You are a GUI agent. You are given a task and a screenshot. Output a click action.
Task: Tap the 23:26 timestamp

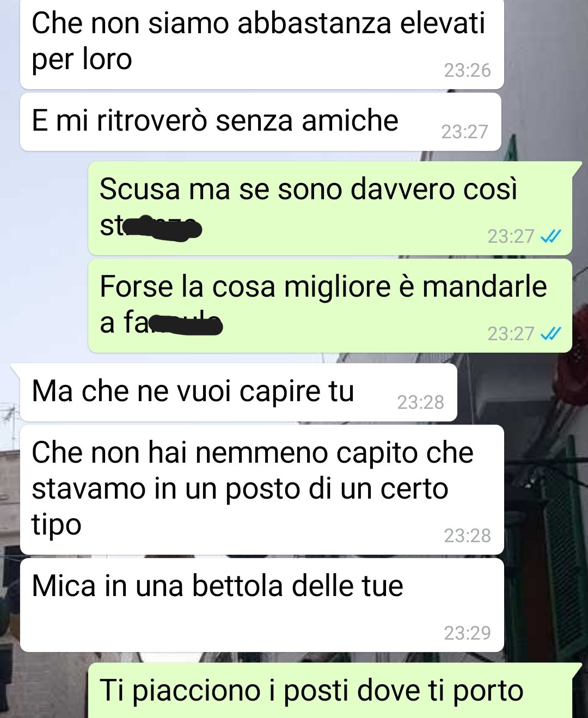pyautogui.click(x=467, y=70)
